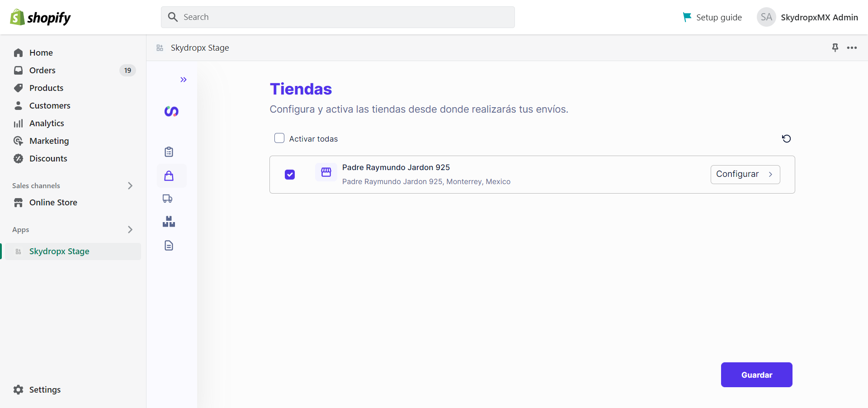The height and width of the screenshot is (408, 868).
Task: Open the SkydropxMX Admin account menu
Action: coord(807,17)
